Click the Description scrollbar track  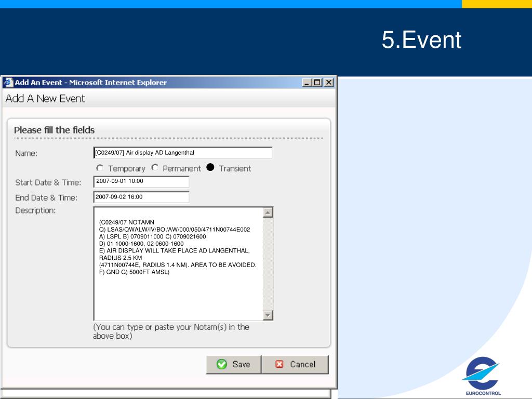tap(268, 264)
